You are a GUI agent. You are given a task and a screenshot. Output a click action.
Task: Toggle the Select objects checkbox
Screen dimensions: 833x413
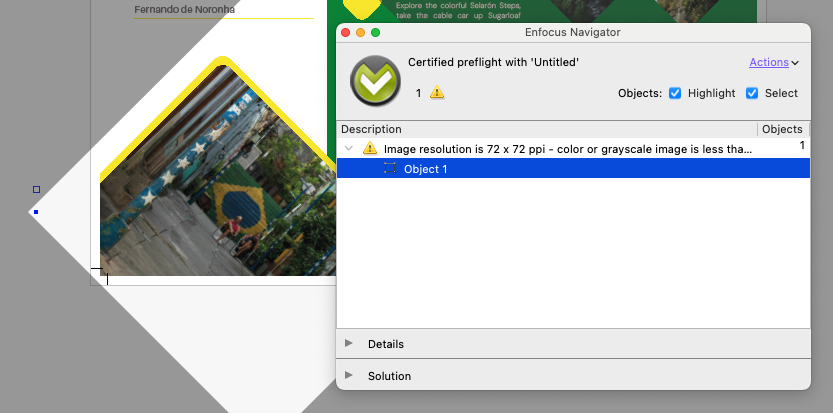pyautogui.click(x=752, y=93)
